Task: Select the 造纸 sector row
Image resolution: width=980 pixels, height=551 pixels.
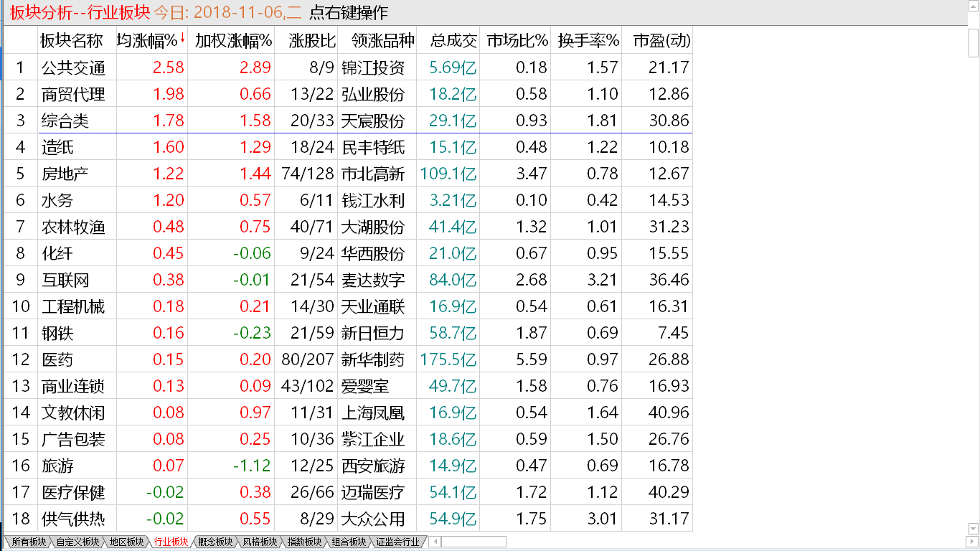Action: pyautogui.click(x=349, y=147)
